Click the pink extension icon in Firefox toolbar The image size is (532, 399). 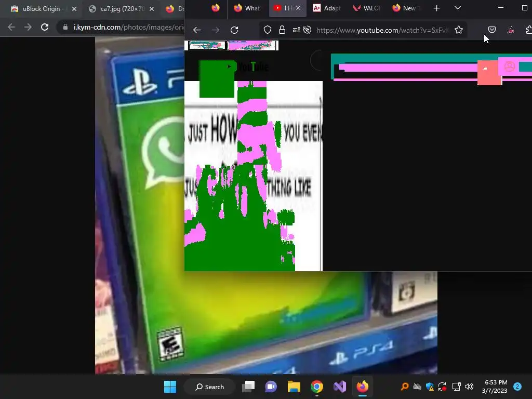(x=511, y=30)
